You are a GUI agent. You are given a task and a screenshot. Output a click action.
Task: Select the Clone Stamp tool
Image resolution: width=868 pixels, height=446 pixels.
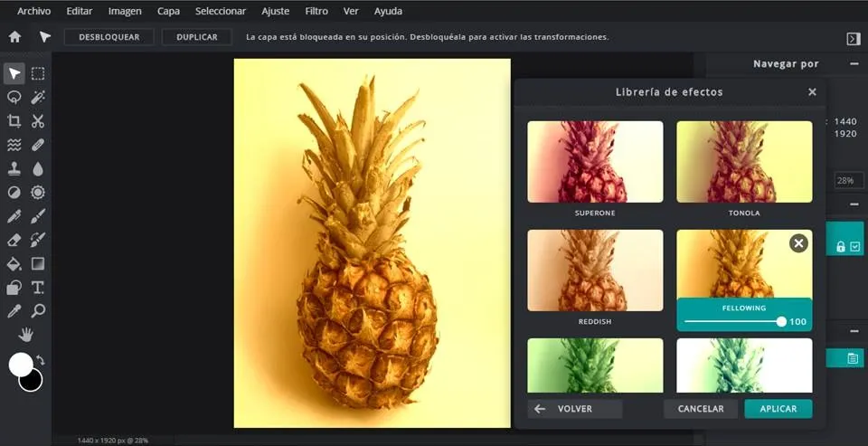pos(14,168)
